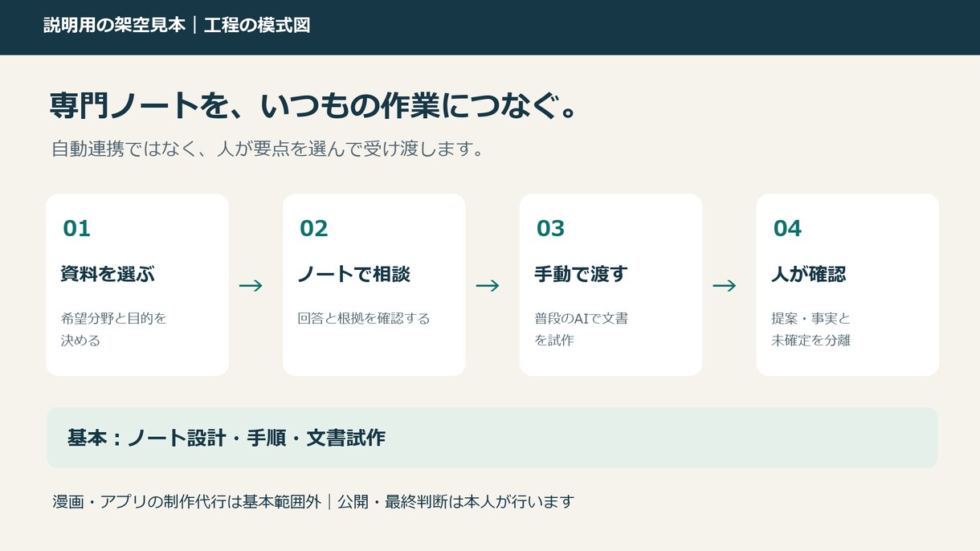Click the arrow between steps 01 and 02

(x=251, y=286)
